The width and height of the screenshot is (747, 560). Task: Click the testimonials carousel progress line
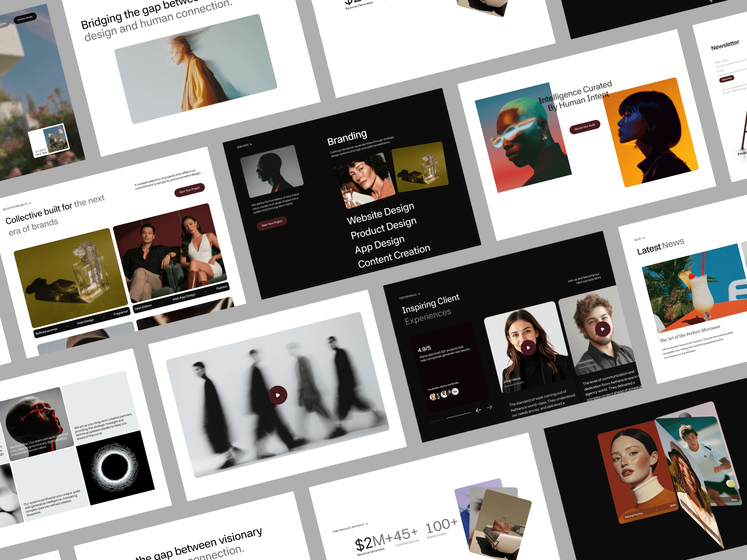pyautogui.click(x=450, y=417)
